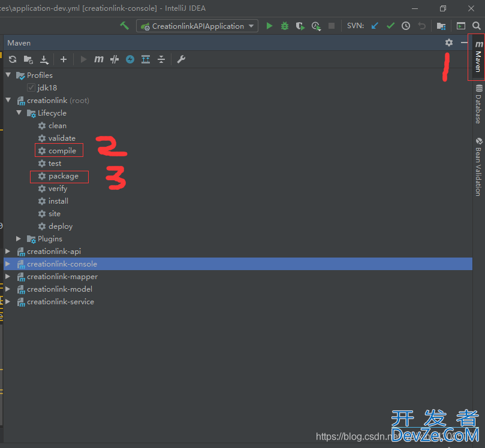Open the CreationlinkAPIApplication run configuration dropdown
Screen dimensions: 485x448
point(197,26)
